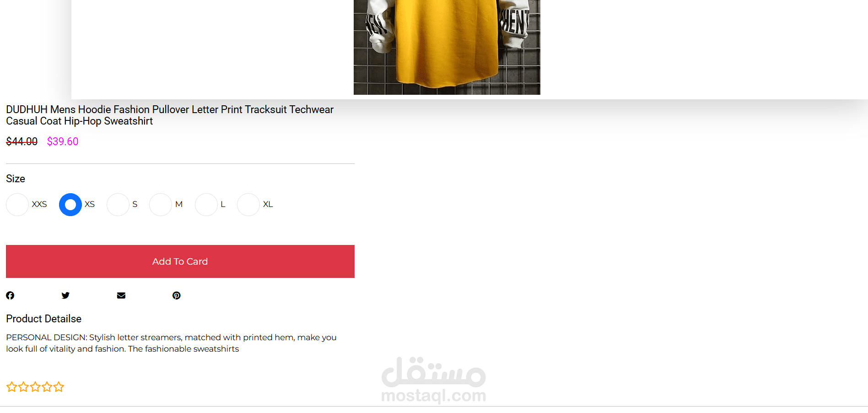Open the yellow hoodie product image

tap(447, 47)
